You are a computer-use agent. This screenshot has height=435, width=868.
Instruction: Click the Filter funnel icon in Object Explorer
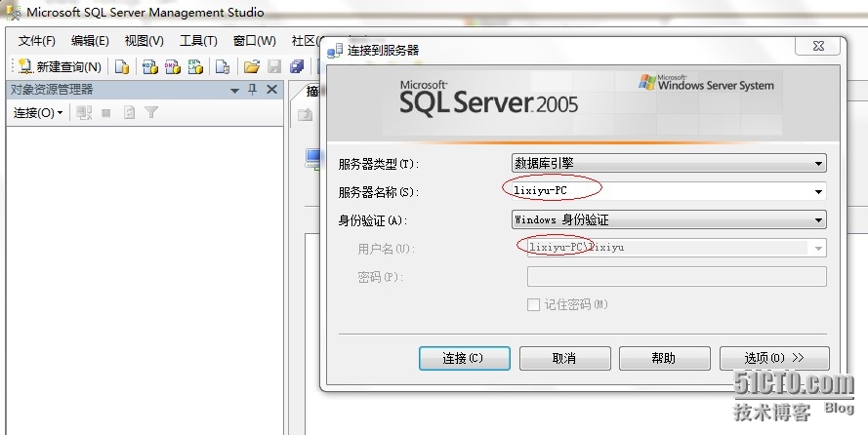(151, 113)
